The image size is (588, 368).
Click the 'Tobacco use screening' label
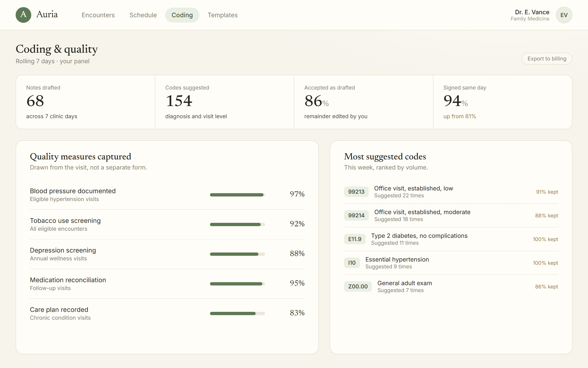65,221
